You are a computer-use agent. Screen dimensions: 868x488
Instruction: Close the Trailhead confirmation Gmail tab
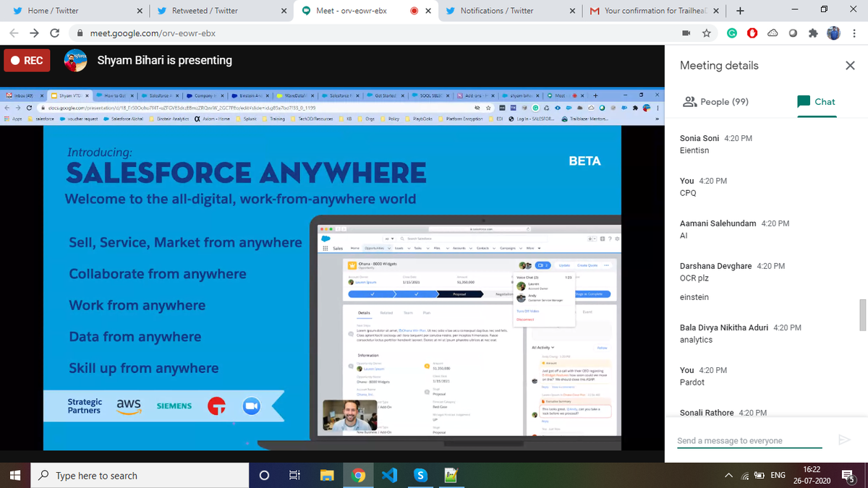716,11
